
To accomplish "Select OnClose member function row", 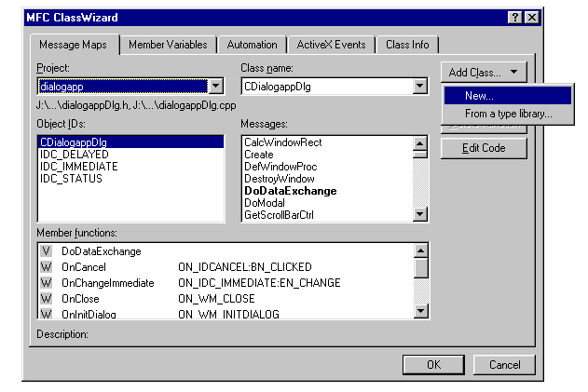I will coord(226,299).
